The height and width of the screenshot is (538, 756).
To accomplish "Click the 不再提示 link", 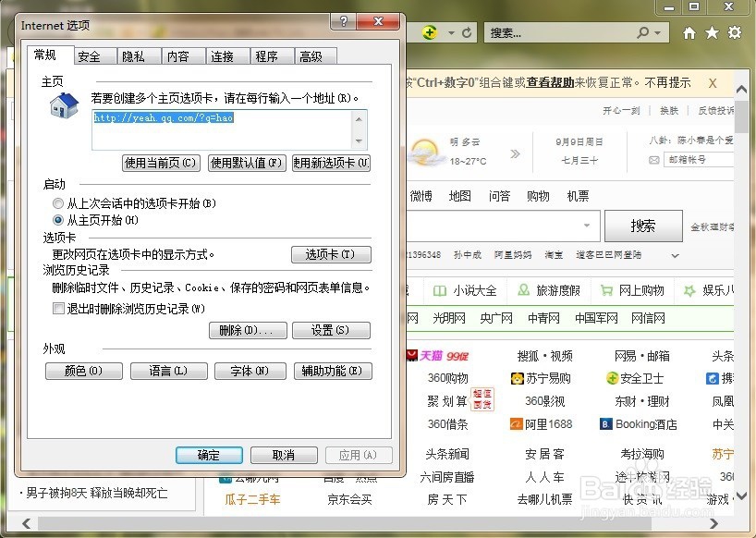I will click(x=667, y=83).
